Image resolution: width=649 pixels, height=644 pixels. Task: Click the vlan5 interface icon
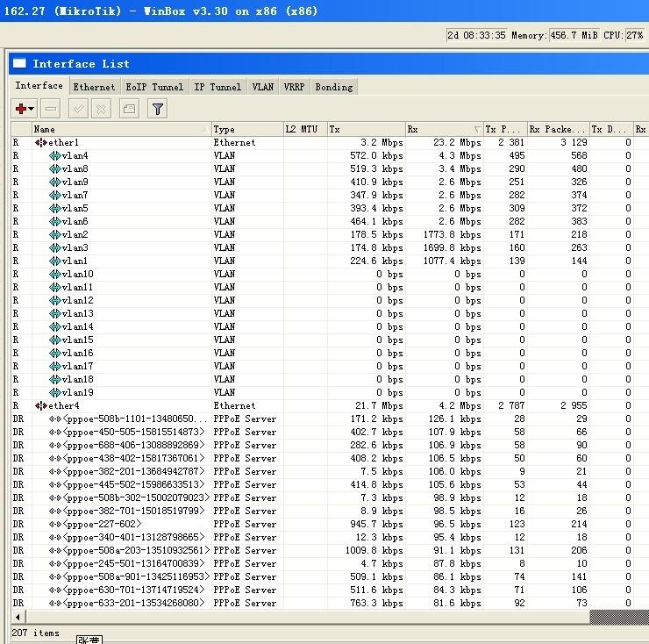point(54,208)
